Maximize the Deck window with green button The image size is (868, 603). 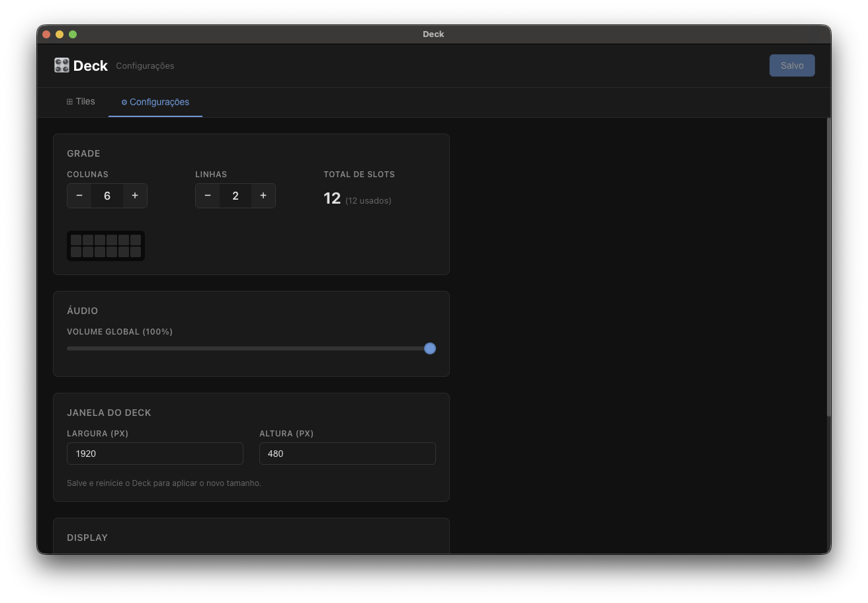(73, 34)
